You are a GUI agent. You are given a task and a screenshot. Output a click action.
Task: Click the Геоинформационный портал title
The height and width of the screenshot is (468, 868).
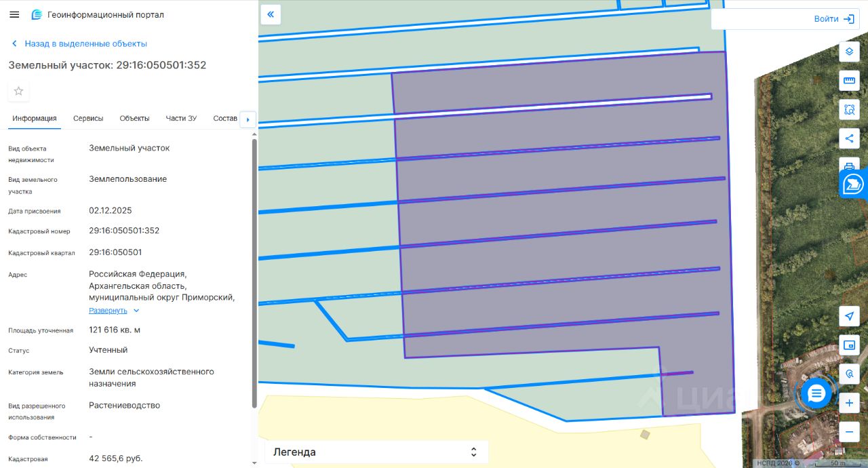pyautogui.click(x=106, y=14)
